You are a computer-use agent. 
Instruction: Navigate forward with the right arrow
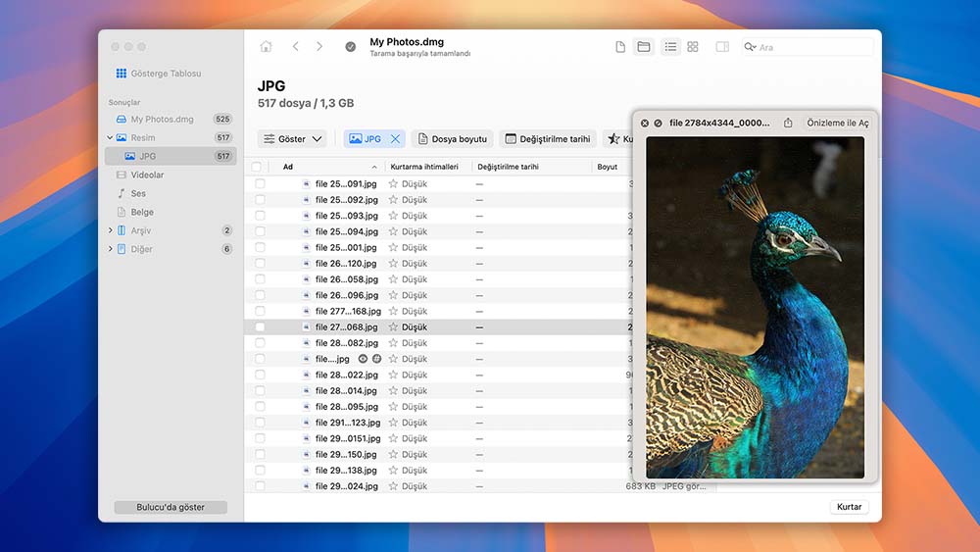click(319, 47)
